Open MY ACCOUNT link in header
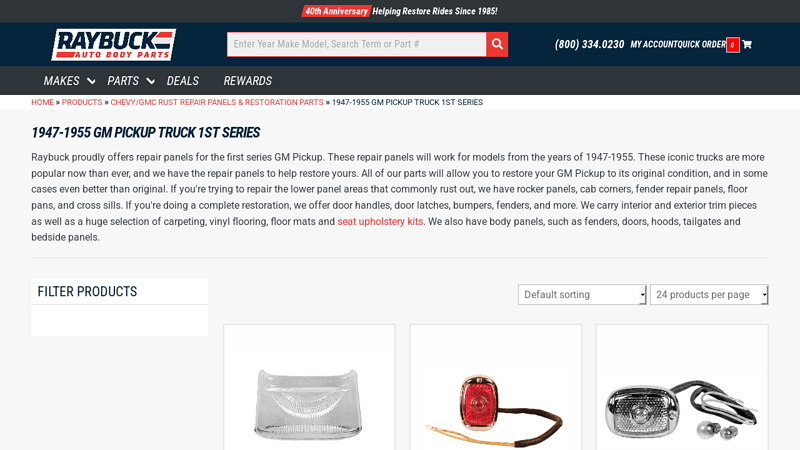This screenshot has width=800, height=450. tap(655, 44)
